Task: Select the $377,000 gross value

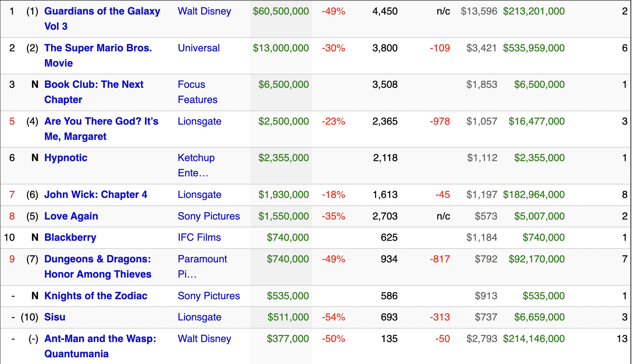Action: pyautogui.click(x=288, y=339)
